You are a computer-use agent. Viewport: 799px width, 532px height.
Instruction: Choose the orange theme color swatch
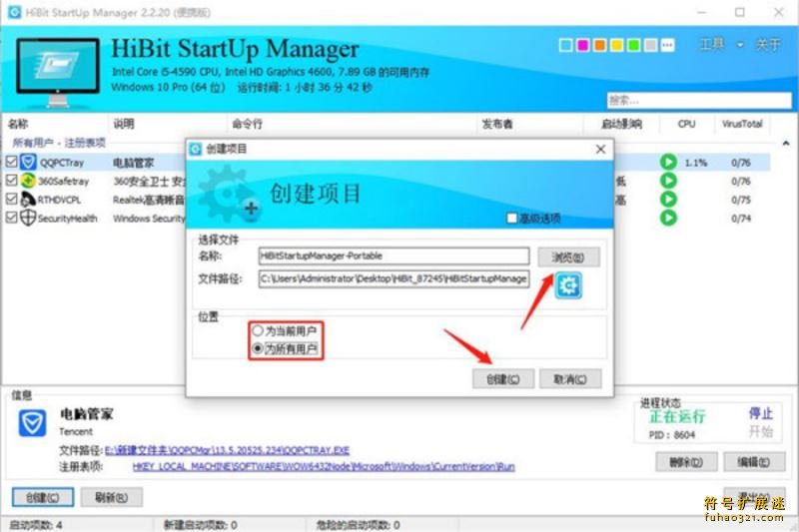click(600, 45)
